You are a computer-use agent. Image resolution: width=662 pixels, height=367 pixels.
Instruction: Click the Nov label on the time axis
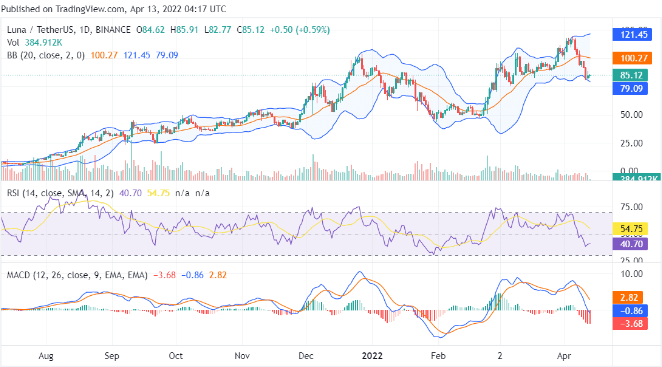(x=242, y=356)
